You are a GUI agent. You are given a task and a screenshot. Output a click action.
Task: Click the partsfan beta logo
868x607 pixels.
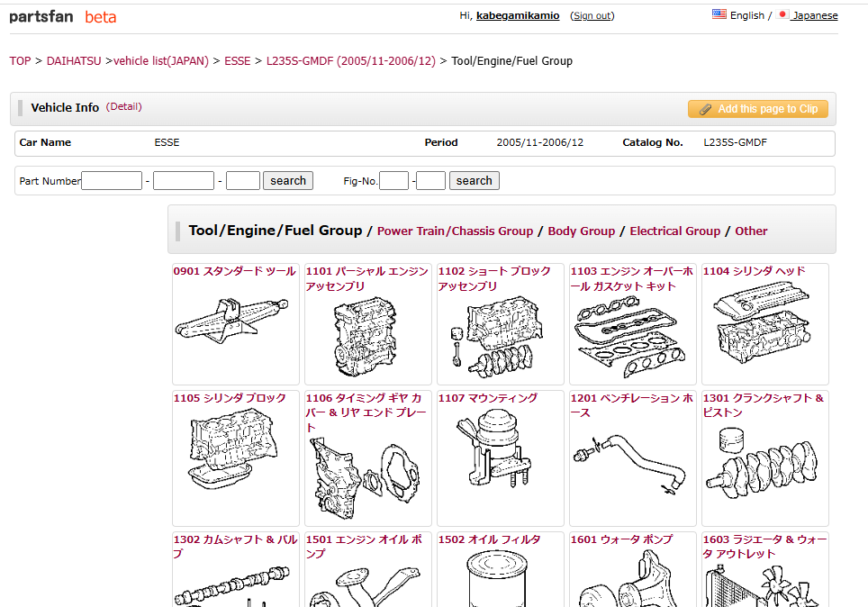62,16
